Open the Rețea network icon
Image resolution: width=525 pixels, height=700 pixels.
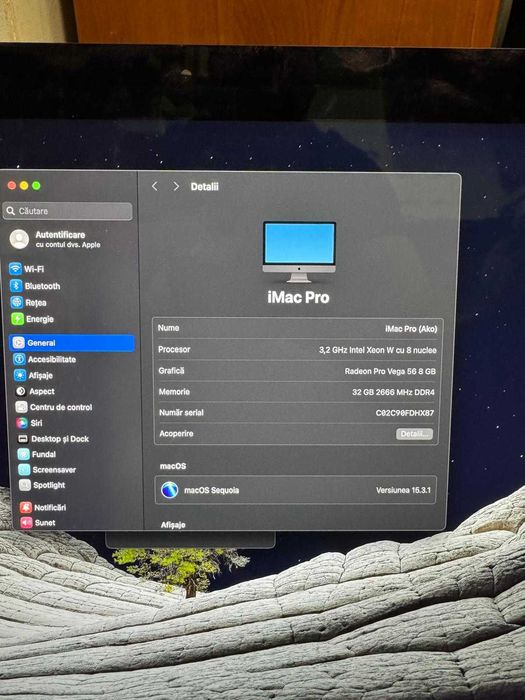(x=17, y=302)
